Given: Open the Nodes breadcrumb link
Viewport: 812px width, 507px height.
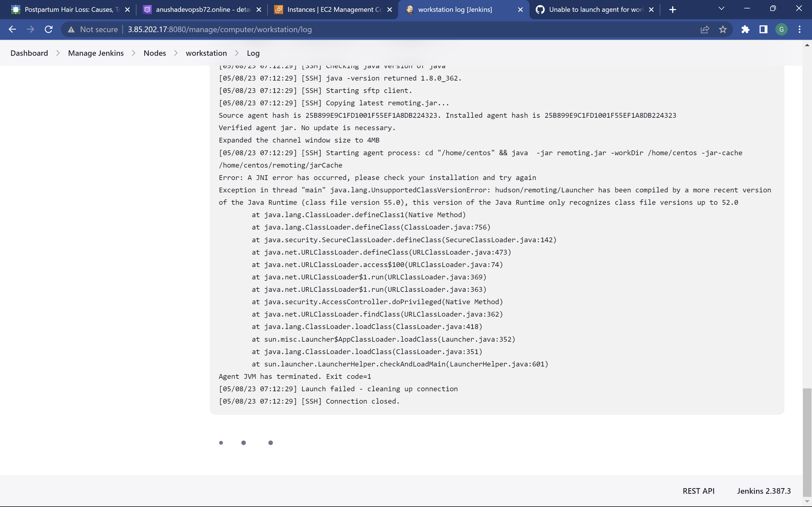Looking at the screenshot, I should 155,53.
